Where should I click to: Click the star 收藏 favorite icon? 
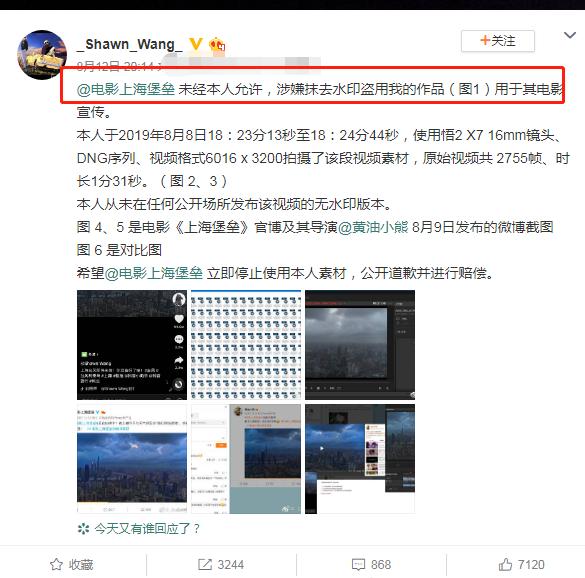point(56,564)
